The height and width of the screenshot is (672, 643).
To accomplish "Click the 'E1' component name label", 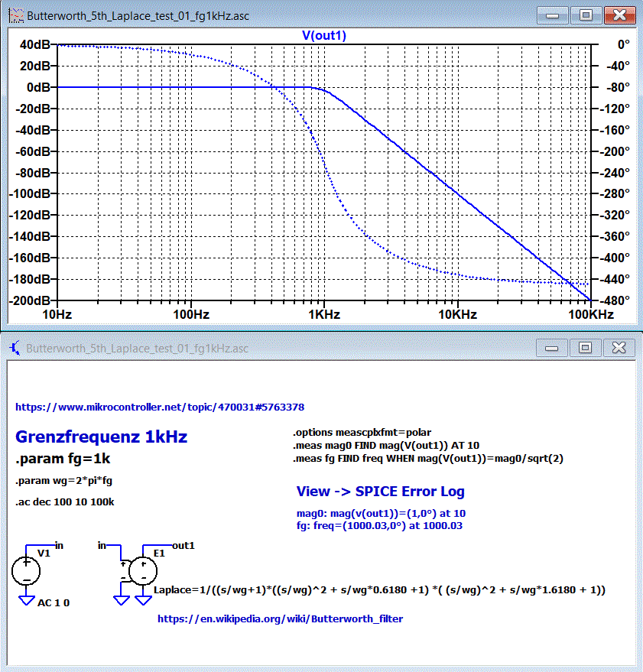I will pos(159,554).
